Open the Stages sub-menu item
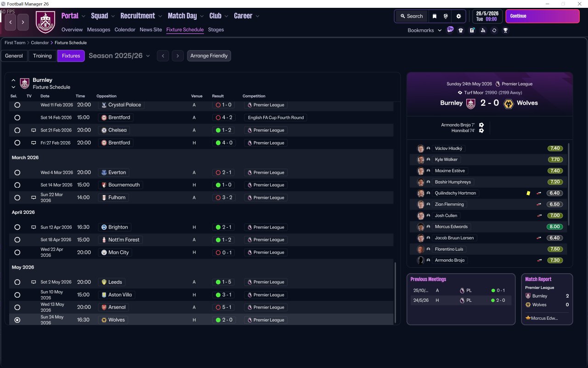The image size is (588, 368). pos(216,29)
